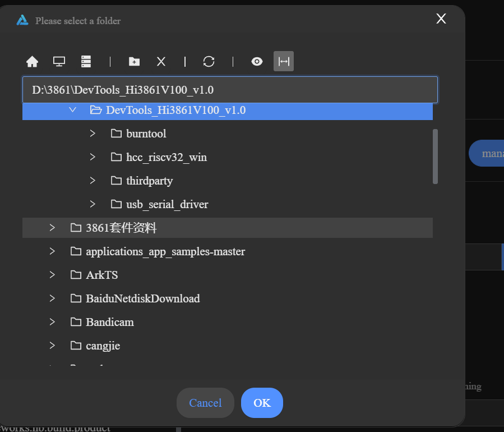Click the blue app logo icon

(x=22, y=20)
